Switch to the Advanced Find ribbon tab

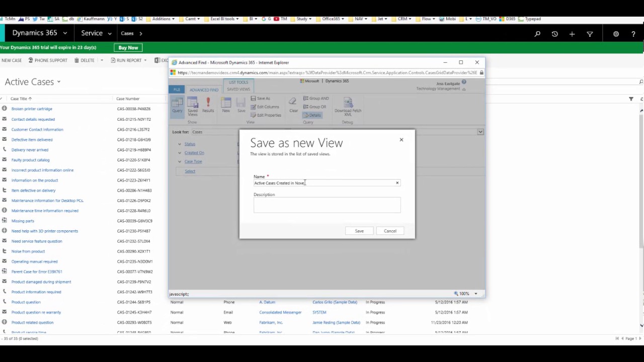point(204,89)
